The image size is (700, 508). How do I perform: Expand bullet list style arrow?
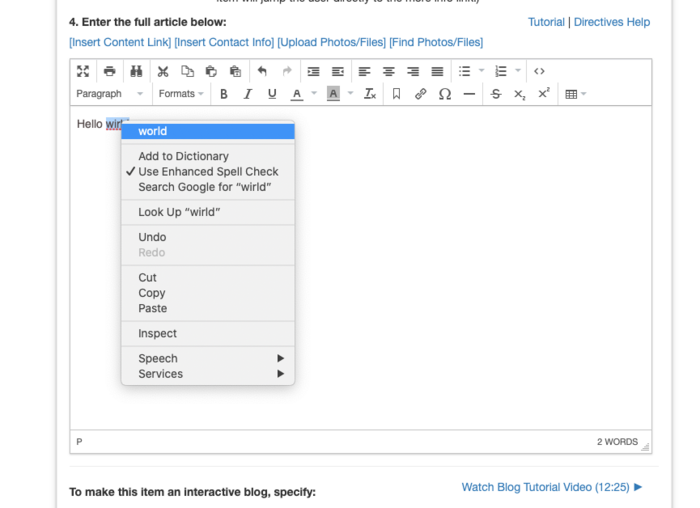coord(481,71)
